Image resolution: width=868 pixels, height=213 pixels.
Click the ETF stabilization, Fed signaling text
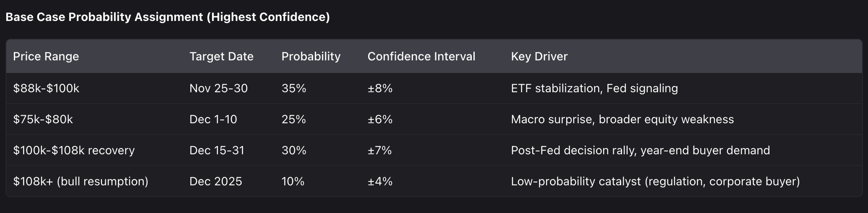click(594, 88)
